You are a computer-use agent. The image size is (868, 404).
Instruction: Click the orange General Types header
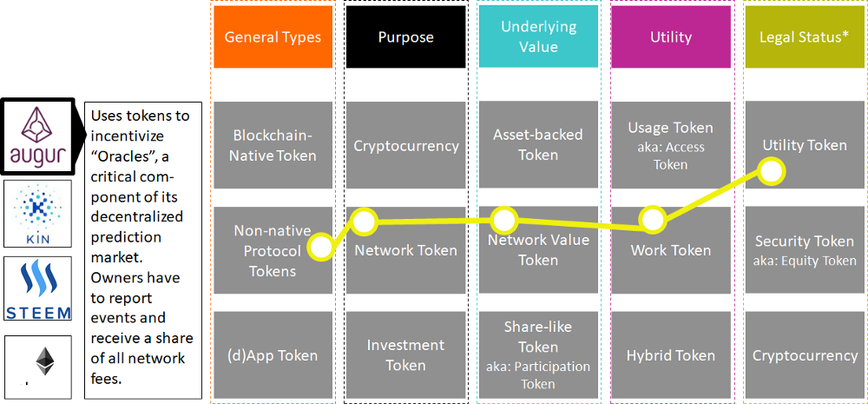(x=273, y=37)
